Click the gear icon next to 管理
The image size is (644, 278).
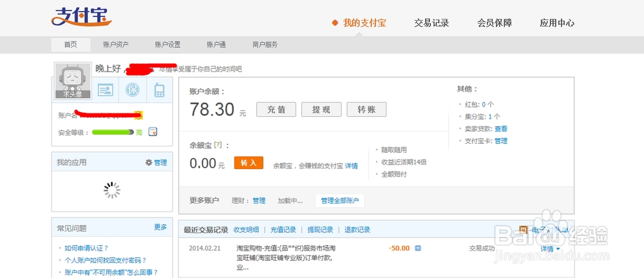coord(149,163)
